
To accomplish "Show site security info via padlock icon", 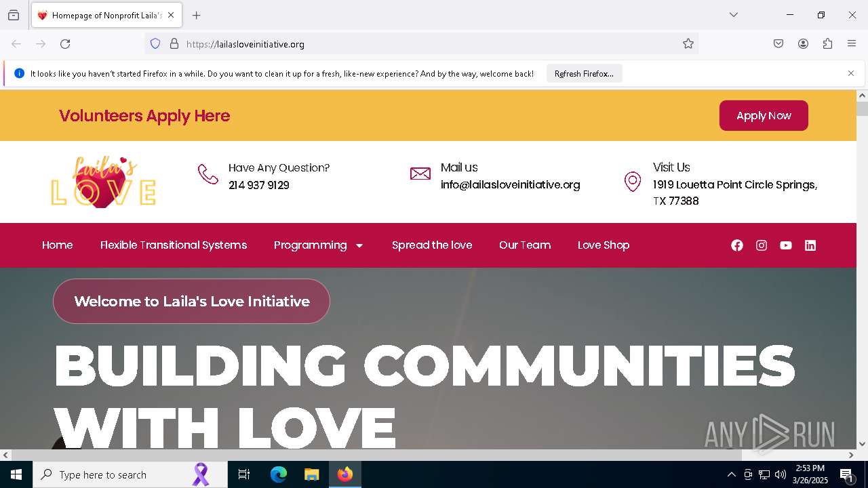I will (x=174, y=44).
